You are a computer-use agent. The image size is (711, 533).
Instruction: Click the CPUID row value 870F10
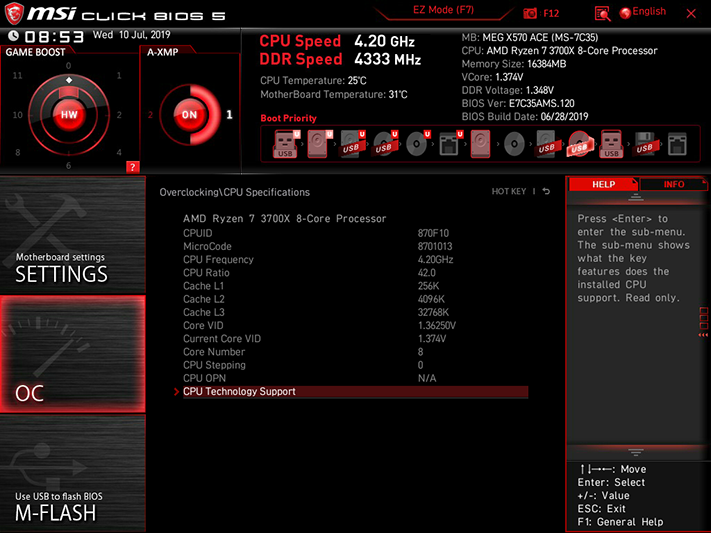tap(433, 233)
